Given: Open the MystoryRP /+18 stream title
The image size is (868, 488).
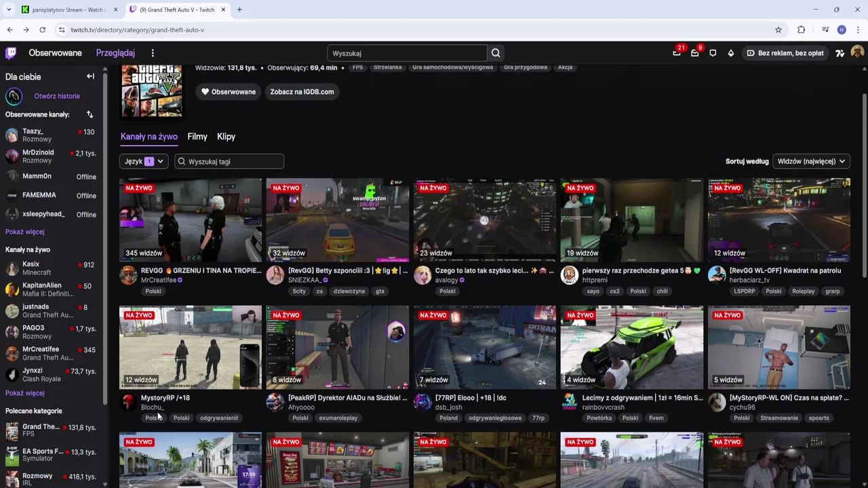Looking at the screenshot, I should pyautogui.click(x=165, y=398).
